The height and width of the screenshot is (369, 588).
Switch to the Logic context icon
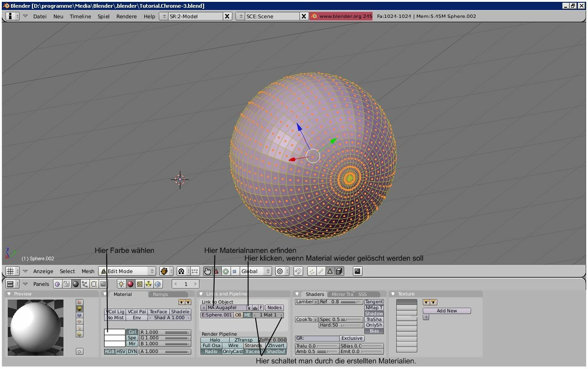tap(57, 284)
